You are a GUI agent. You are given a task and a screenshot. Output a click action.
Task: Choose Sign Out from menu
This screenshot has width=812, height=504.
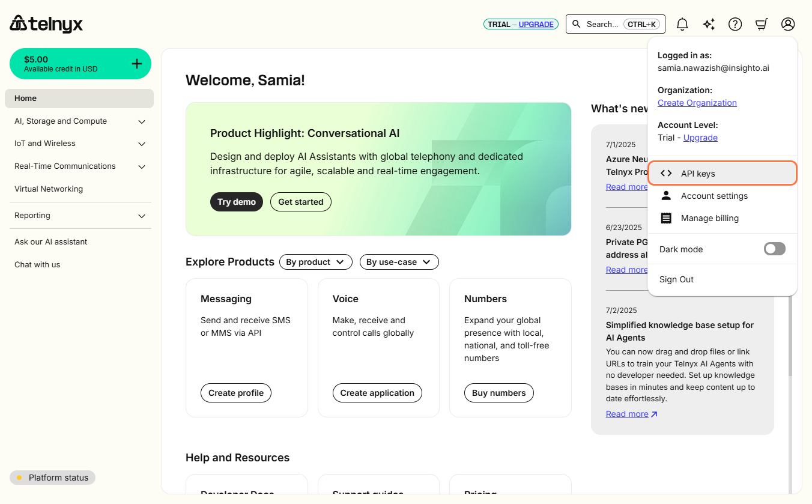(x=676, y=279)
